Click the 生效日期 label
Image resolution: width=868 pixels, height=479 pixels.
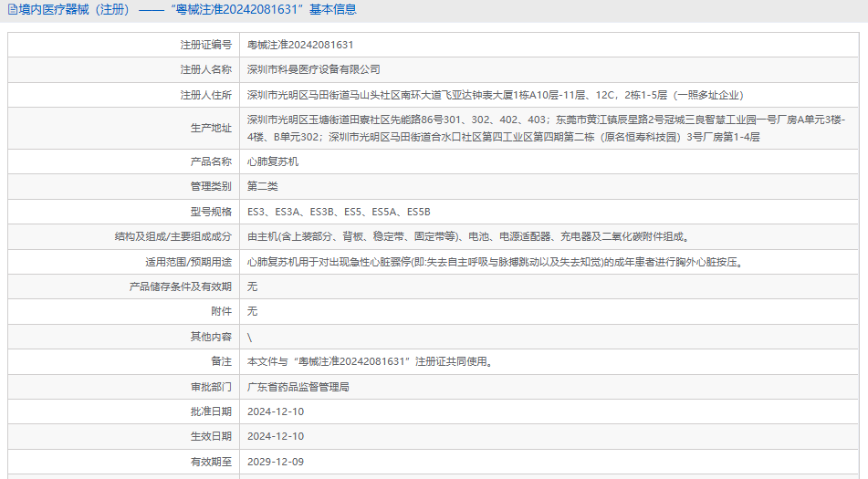tap(211, 436)
